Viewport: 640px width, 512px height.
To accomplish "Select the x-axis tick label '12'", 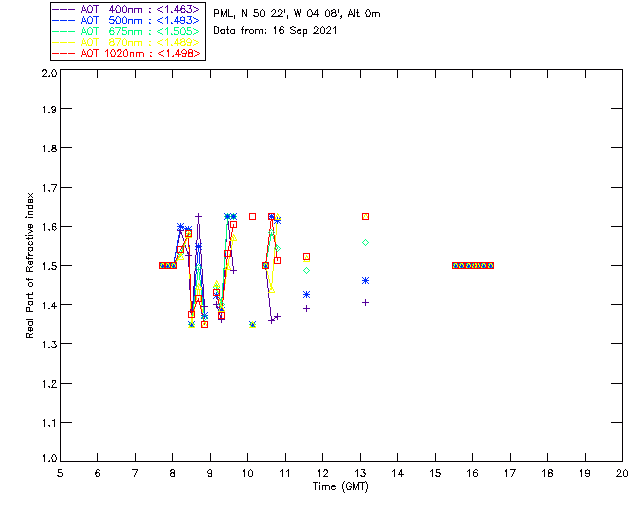I will coord(322,473).
